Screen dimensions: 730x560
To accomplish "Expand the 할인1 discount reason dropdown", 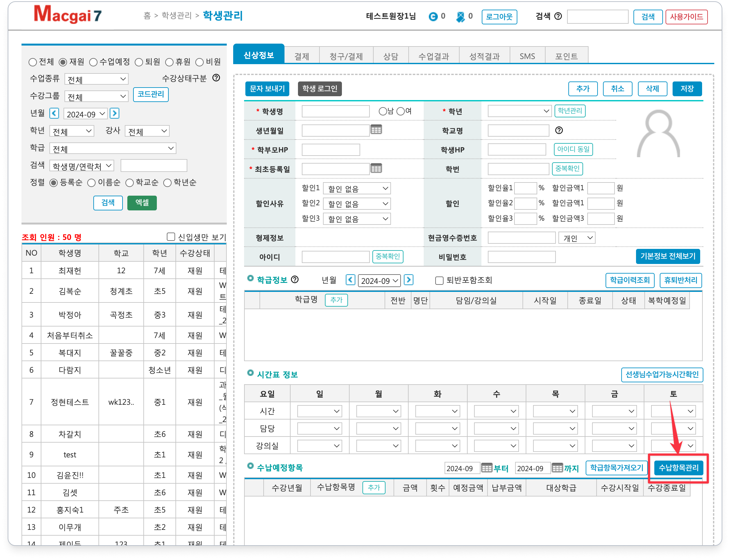I will (x=357, y=189).
